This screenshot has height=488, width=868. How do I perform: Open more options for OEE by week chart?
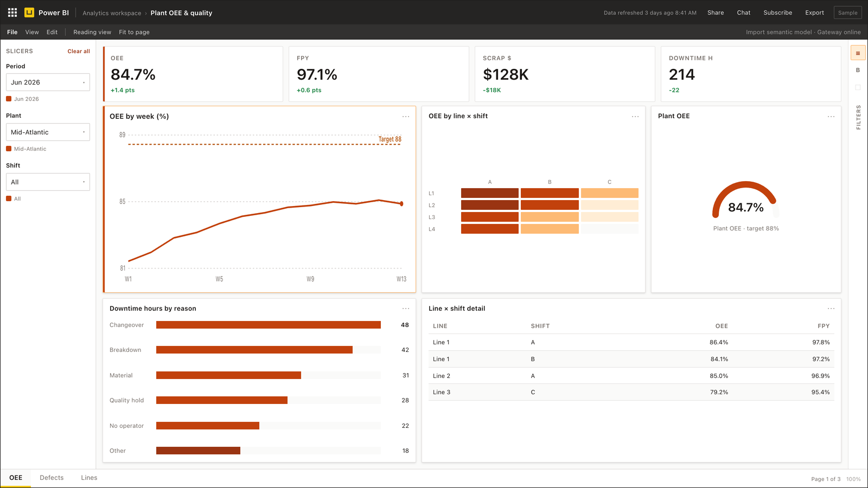[x=406, y=117]
